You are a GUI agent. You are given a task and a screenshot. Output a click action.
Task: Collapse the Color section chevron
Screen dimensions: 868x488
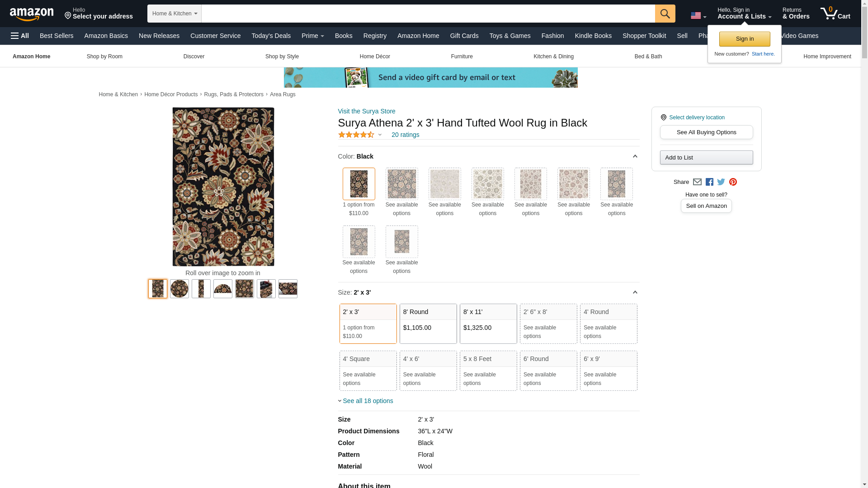point(635,156)
